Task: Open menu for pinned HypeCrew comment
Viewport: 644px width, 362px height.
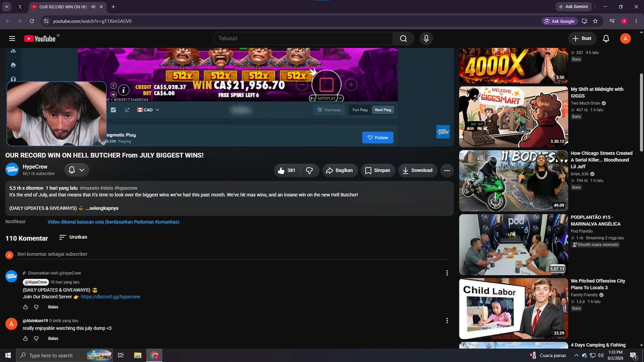Action: [x=447, y=273]
